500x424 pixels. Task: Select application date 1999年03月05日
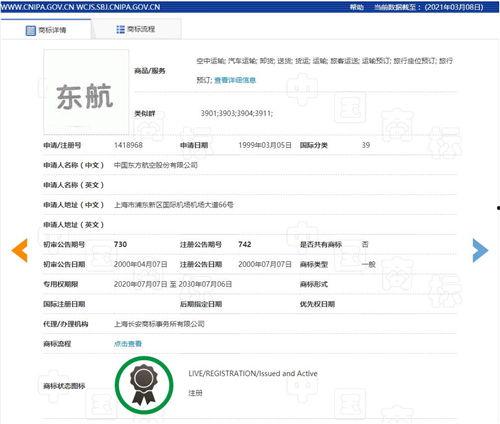265,145
